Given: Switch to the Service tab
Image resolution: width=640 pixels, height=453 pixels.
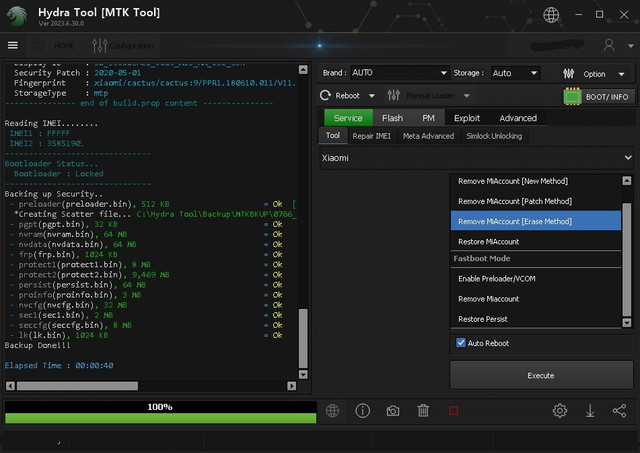Looking at the screenshot, I should coord(348,118).
